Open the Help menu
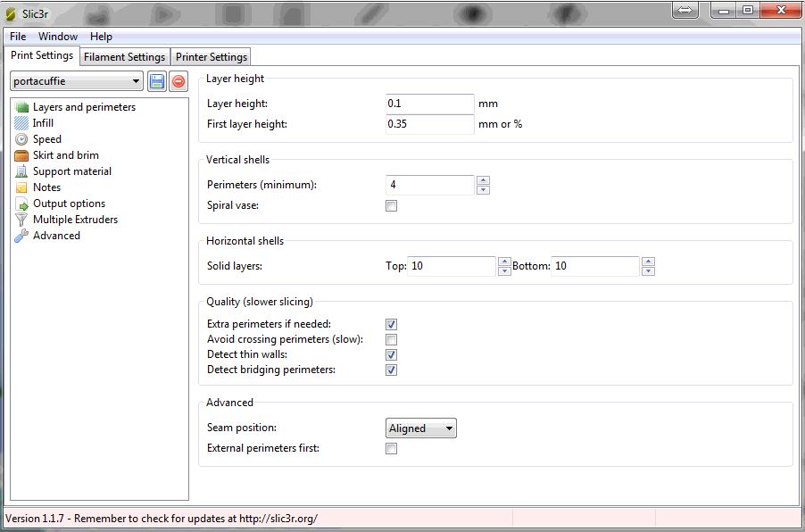The height and width of the screenshot is (532, 805). pyautogui.click(x=101, y=37)
